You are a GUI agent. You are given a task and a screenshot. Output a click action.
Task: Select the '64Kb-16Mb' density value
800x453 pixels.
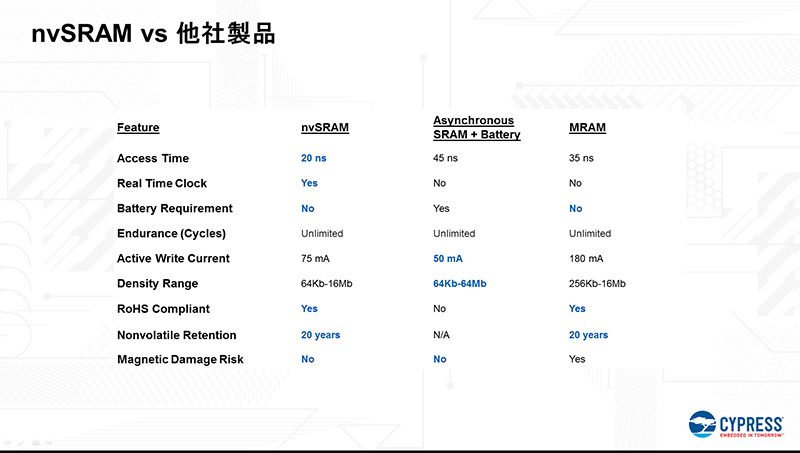tap(327, 284)
